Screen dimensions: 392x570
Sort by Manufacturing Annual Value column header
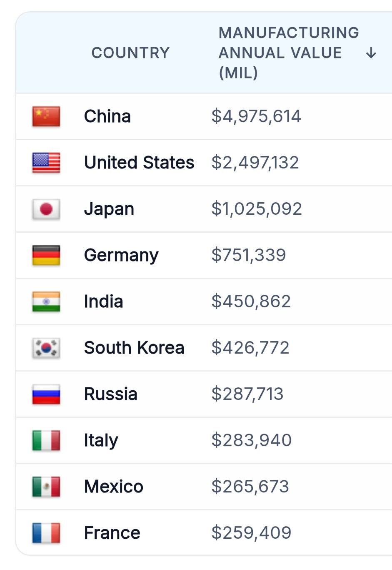[288, 53]
